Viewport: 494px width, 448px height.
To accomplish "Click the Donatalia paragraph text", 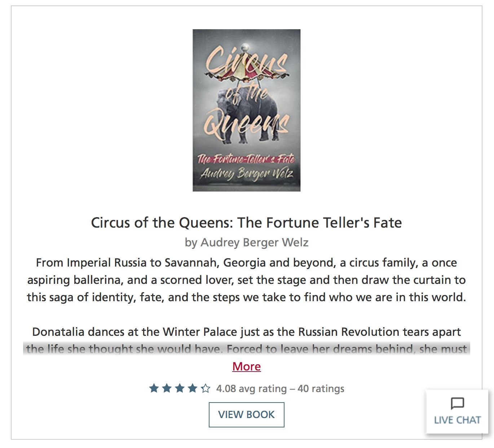I will [x=247, y=332].
